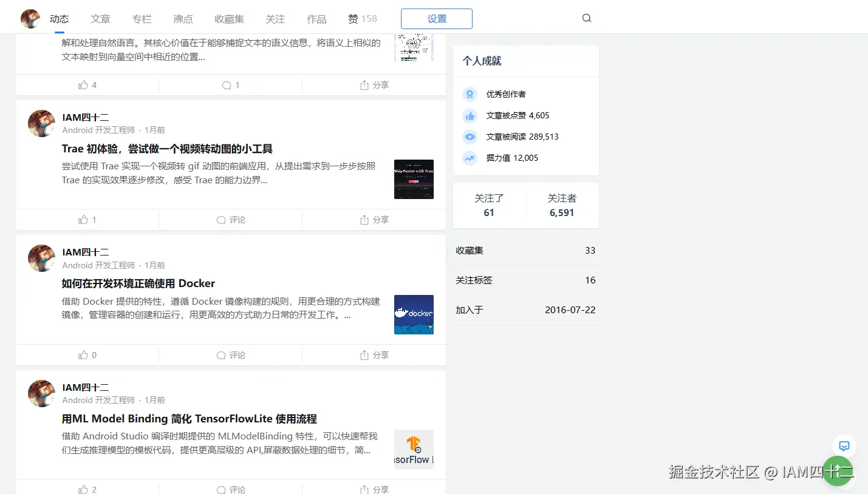Click the 优秀创作者 badge icon
868x494 pixels.
click(470, 94)
